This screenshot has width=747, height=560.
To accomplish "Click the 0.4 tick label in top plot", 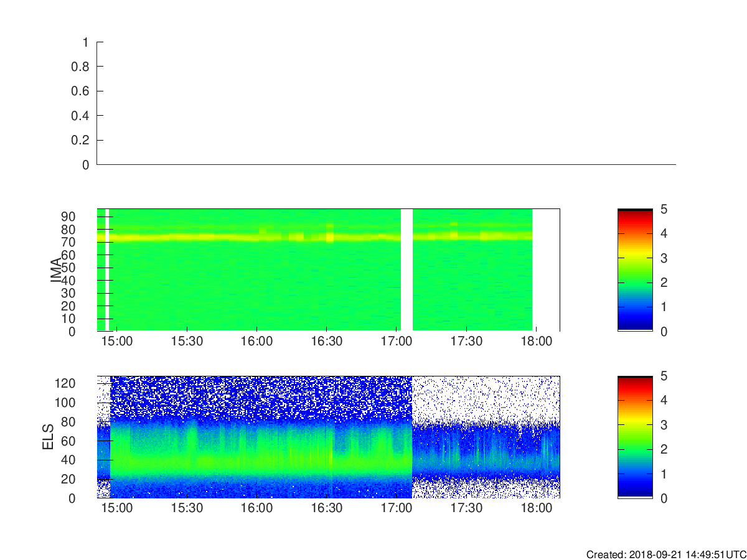I will pyautogui.click(x=82, y=116).
